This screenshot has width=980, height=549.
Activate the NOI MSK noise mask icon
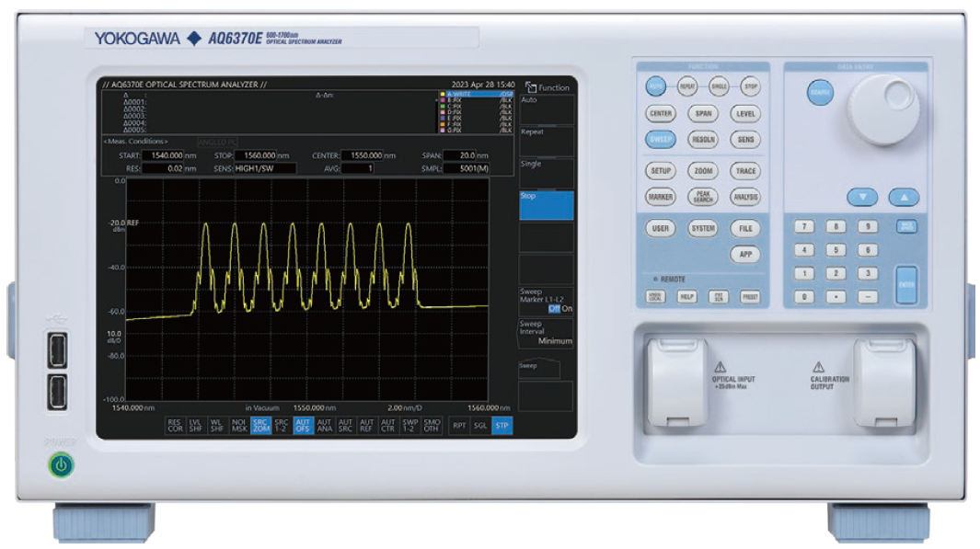click(x=241, y=426)
